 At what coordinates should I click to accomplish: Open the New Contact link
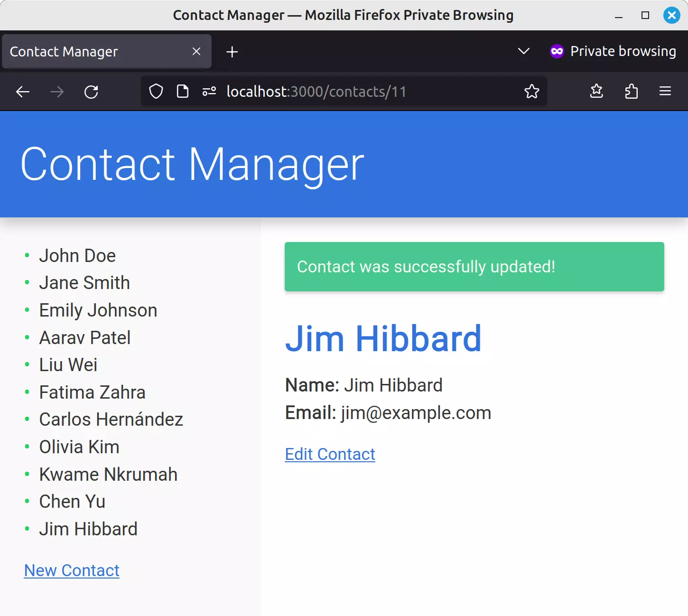[x=72, y=570]
